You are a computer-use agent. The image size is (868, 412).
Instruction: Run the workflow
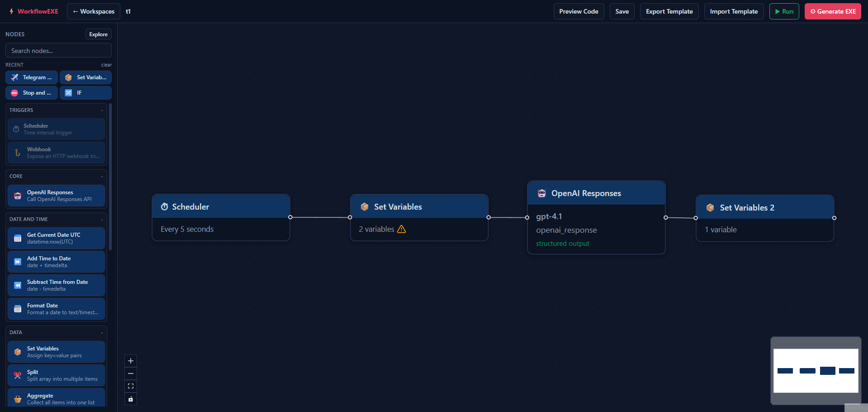[x=784, y=11]
